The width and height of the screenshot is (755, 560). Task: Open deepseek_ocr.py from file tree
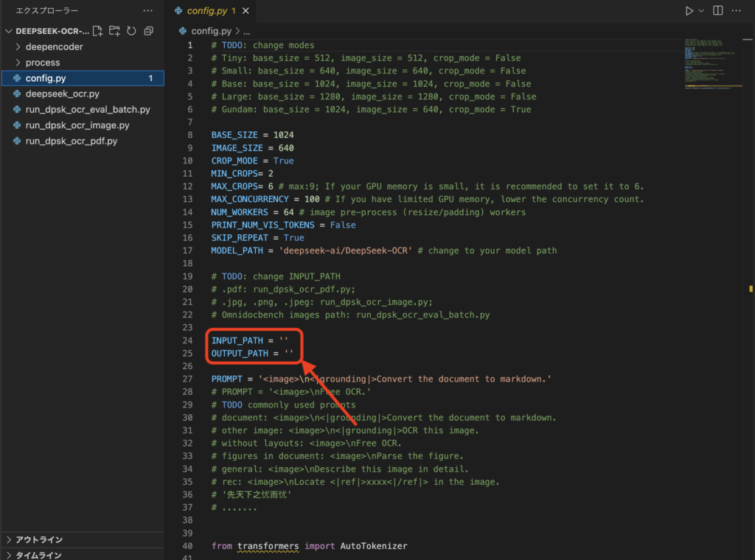pos(62,94)
